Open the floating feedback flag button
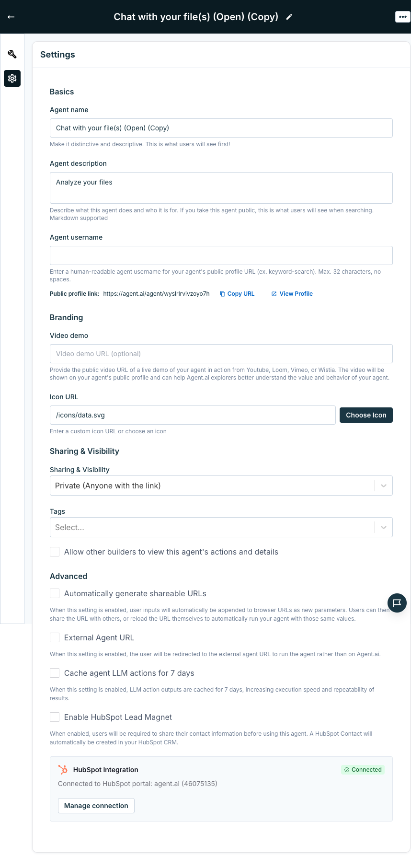 point(397,603)
